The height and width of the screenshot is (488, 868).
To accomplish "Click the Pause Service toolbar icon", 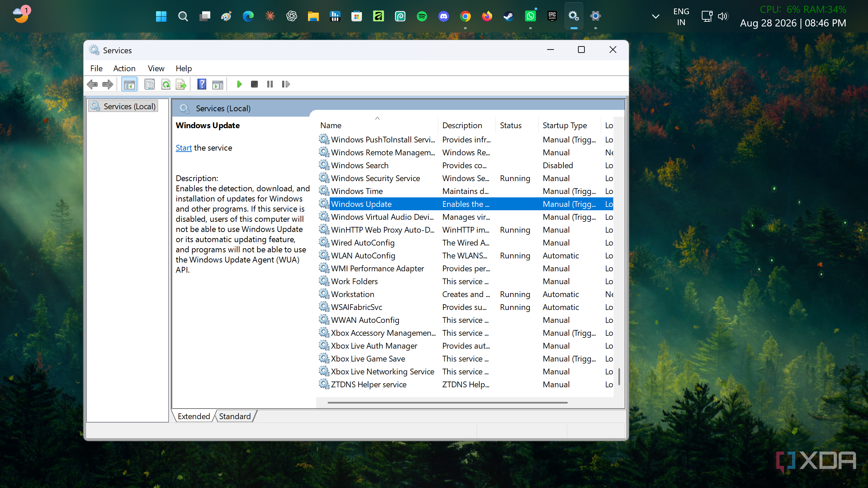I will point(270,84).
